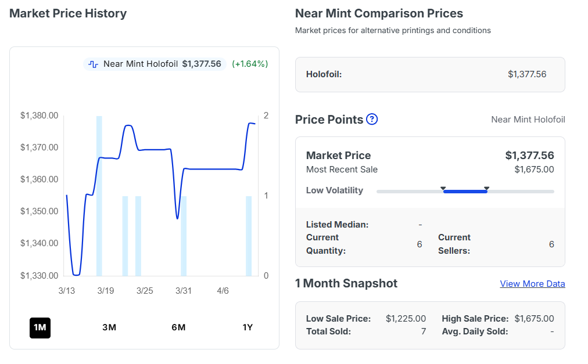Click the left volatility range marker triangle
The width and height of the screenshot is (588, 364).
pos(443,188)
